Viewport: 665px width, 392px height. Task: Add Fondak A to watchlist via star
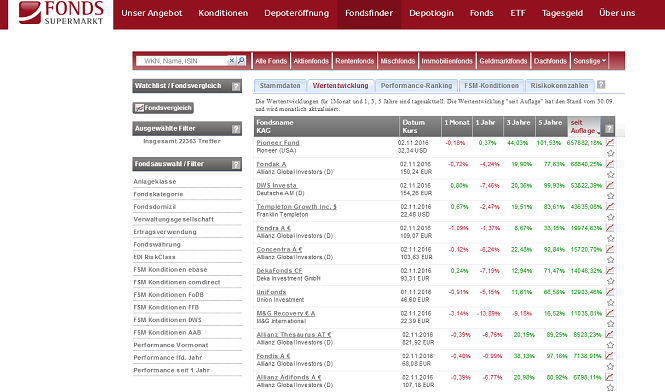click(610, 174)
